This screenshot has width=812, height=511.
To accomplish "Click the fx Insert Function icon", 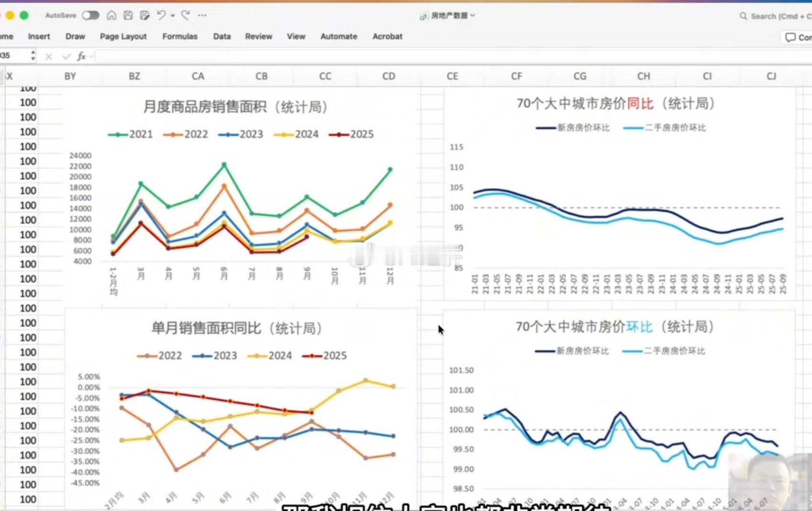I will [x=82, y=56].
